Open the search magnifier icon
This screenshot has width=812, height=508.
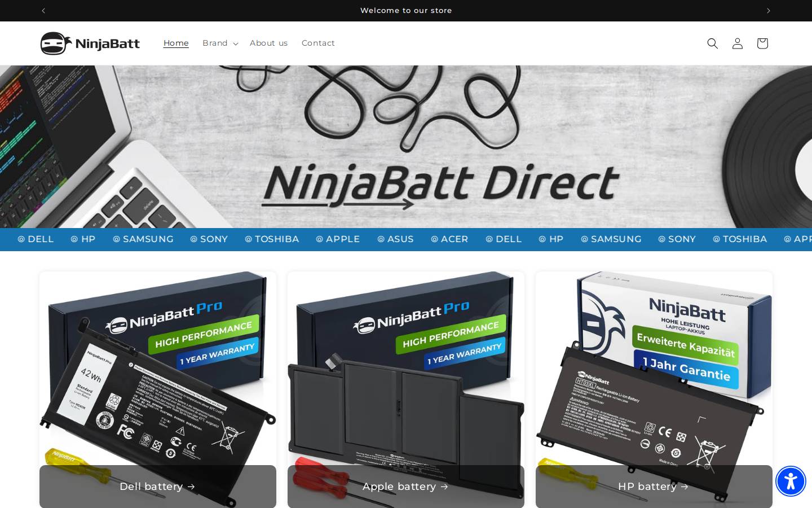pos(712,43)
